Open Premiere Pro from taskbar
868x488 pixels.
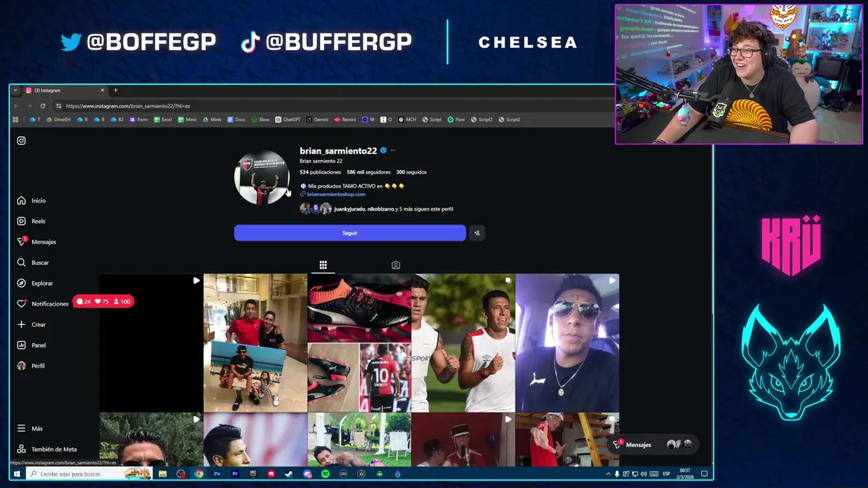[235, 474]
